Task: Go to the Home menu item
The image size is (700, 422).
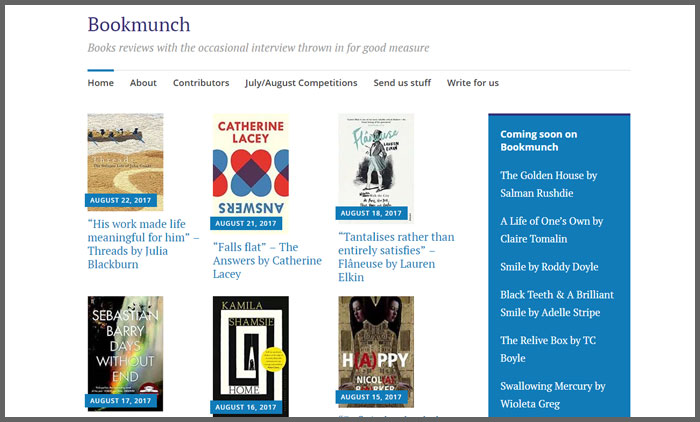Action: (x=100, y=83)
